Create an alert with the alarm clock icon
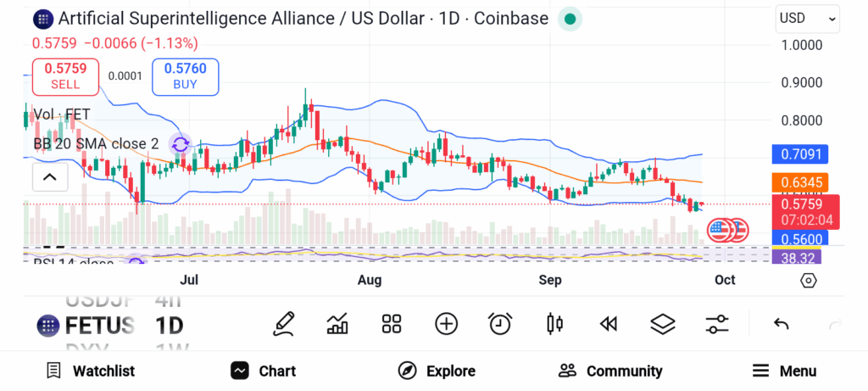Viewport: 868px width, 391px height. (x=500, y=323)
